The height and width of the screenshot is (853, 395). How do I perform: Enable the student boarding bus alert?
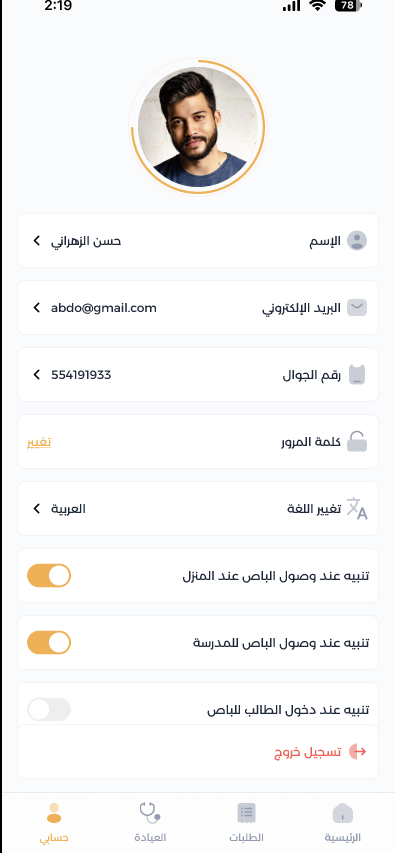[x=49, y=709]
